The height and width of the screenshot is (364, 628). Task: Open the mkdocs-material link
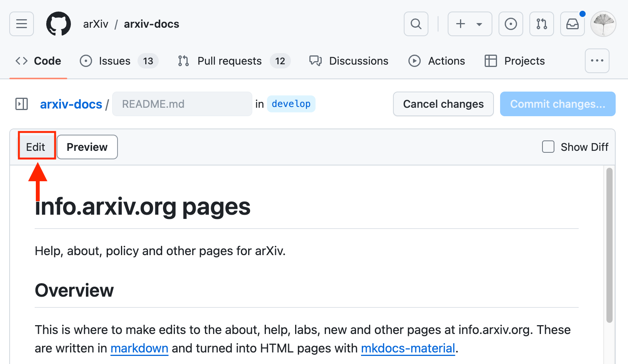pos(408,348)
